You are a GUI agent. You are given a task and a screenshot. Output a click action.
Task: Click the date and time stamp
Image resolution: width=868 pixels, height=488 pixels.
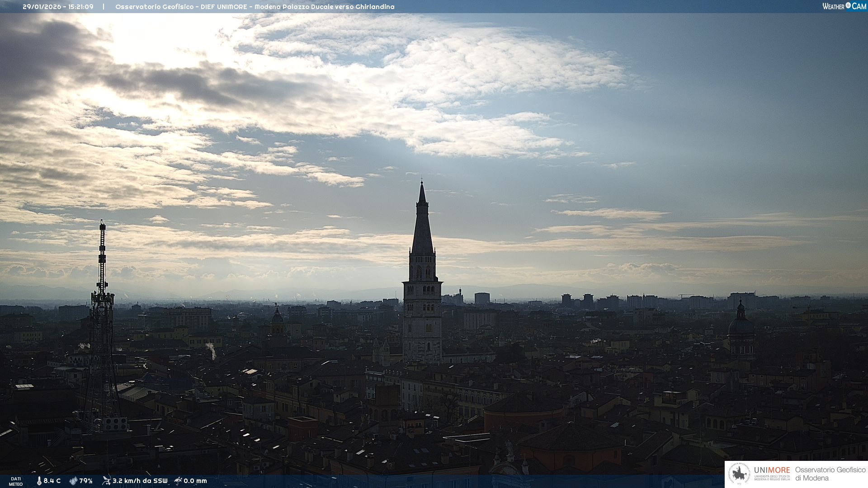58,7
